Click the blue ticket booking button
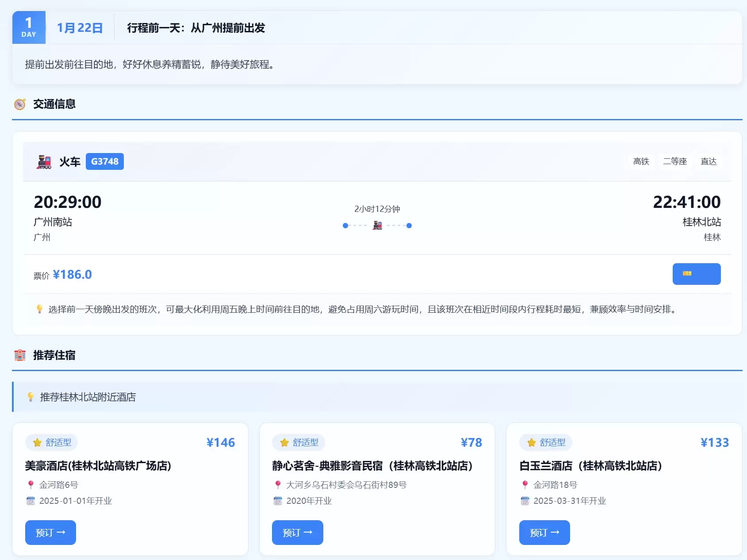747x560 pixels. pyautogui.click(x=696, y=274)
